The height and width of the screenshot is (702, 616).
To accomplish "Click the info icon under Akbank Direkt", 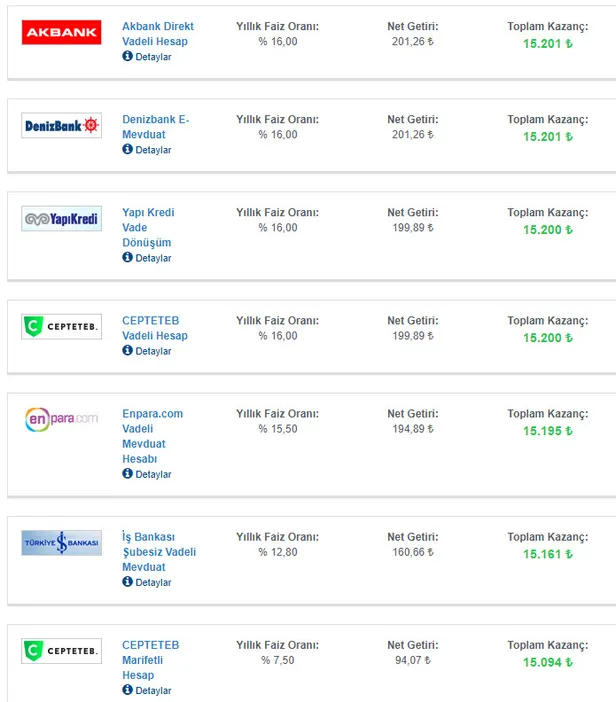I will click(127, 57).
